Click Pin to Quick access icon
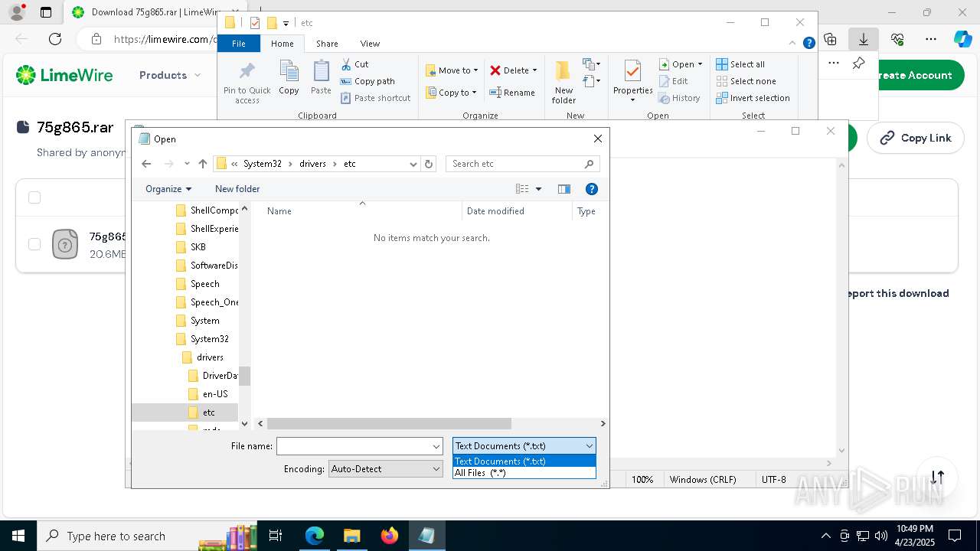This screenshot has height=551, width=980. (x=247, y=72)
